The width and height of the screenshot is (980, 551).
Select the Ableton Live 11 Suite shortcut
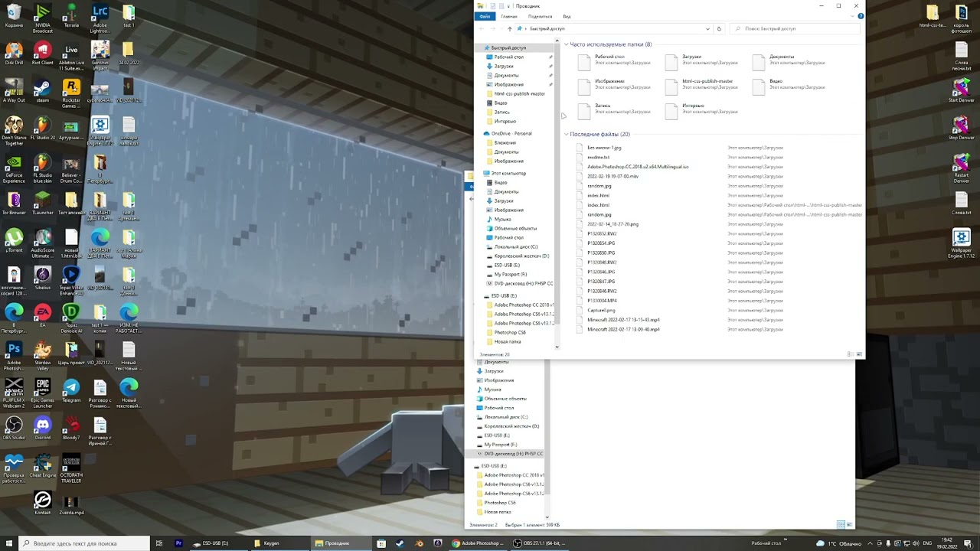[71, 57]
